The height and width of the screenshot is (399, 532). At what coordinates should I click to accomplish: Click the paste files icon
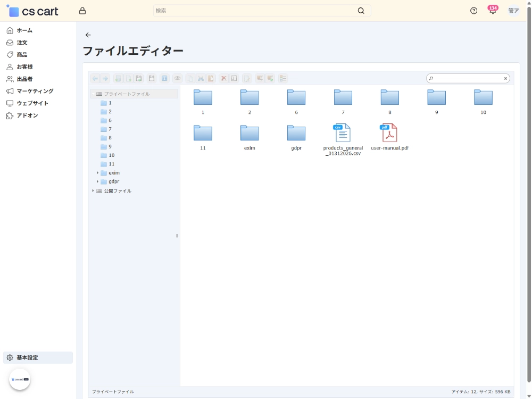(x=212, y=78)
